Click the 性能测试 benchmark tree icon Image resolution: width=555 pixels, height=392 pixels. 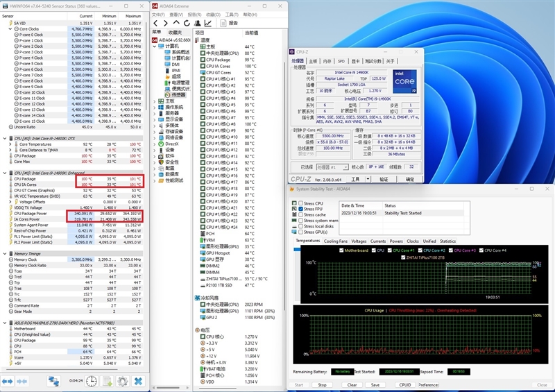click(161, 180)
